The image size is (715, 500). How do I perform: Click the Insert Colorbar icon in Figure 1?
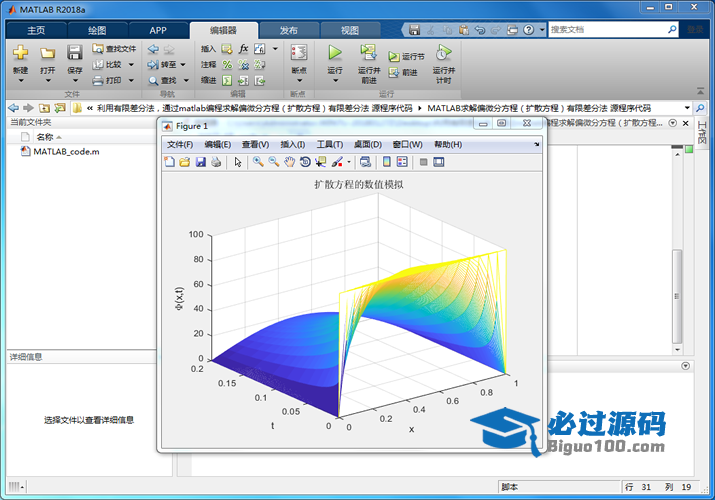[387, 162]
